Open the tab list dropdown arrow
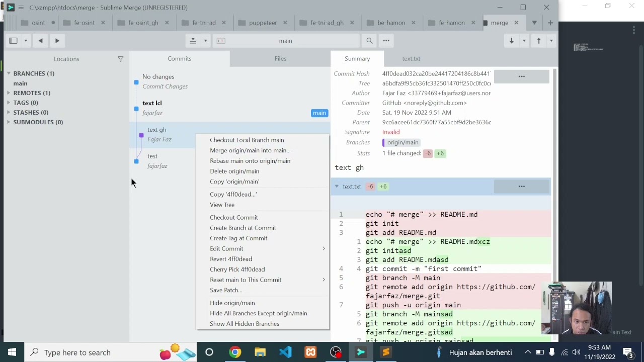The width and height of the screenshot is (644, 362). [x=534, y=23]
